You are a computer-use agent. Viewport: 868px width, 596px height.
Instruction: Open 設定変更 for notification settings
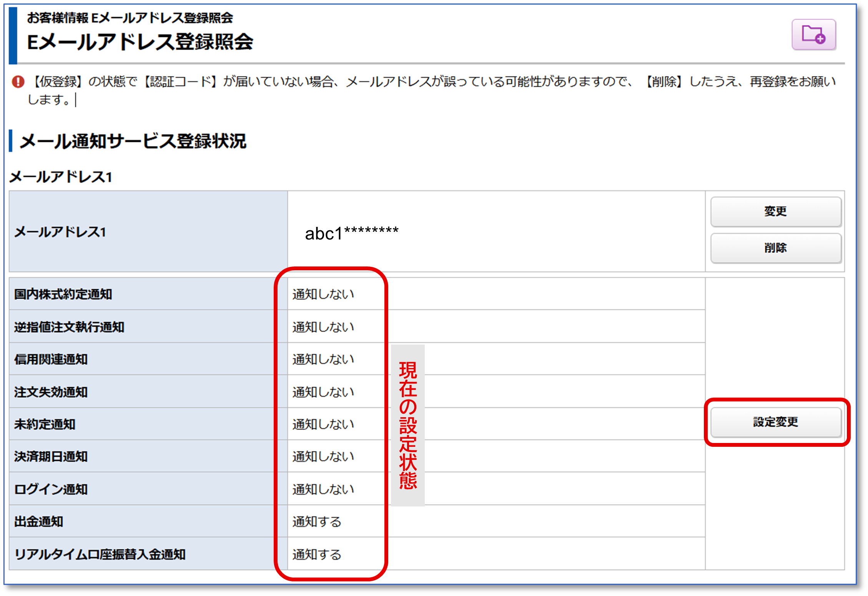point(776,422)
